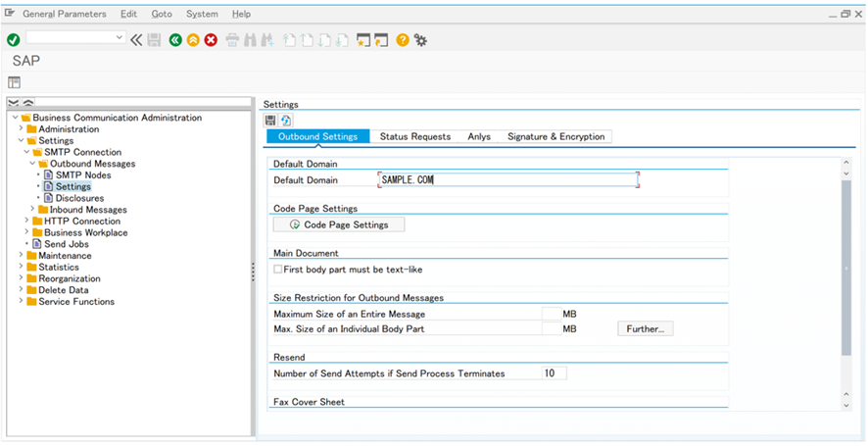Click the green Back icon
Screen dimensions: 868x446
(x=175, y=40)
